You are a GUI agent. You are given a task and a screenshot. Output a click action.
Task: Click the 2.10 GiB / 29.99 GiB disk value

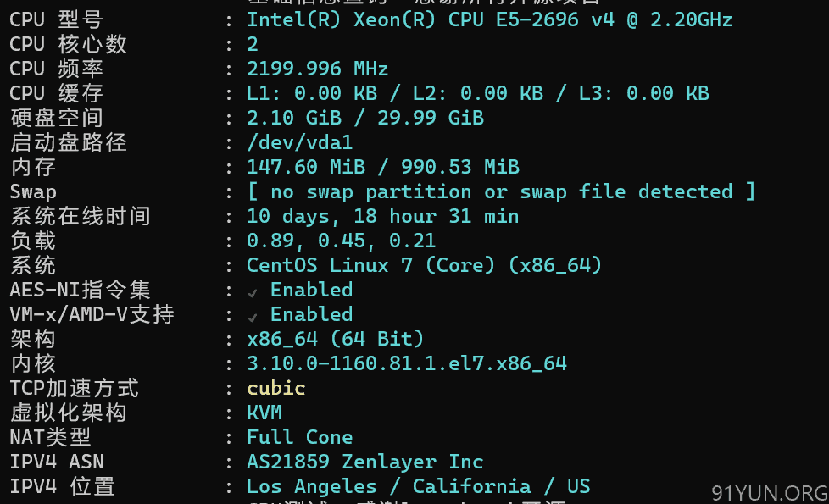pos(364,118)
